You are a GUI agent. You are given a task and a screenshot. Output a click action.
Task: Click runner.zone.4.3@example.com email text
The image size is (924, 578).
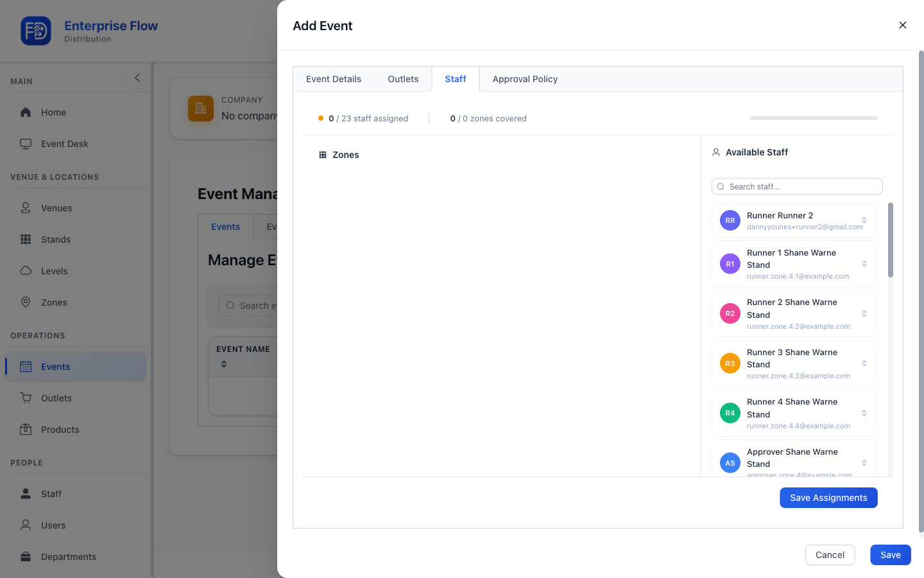pyautogui.click(x=798, y=376)
